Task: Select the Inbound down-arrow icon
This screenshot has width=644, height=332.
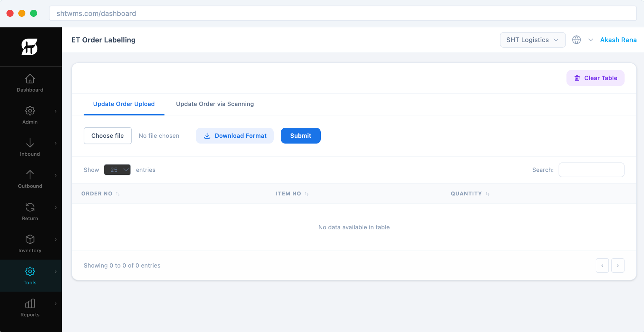Action: point(30,143)
